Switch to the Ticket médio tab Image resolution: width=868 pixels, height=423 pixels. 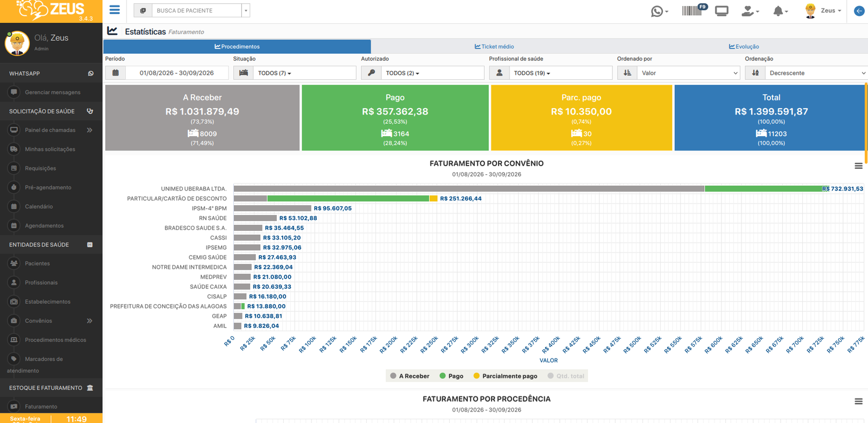point(494,47)
